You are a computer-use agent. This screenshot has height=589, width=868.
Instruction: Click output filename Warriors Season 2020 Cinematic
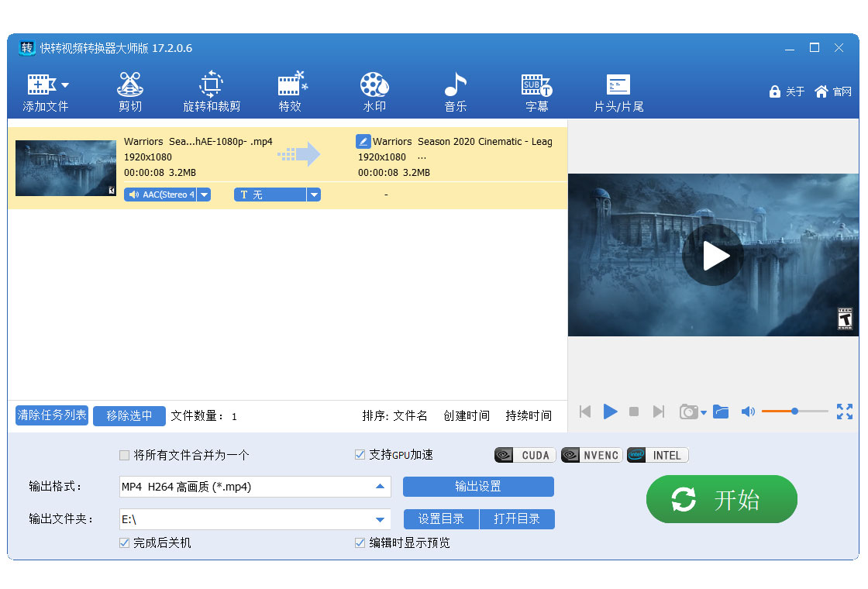(462, 141)
